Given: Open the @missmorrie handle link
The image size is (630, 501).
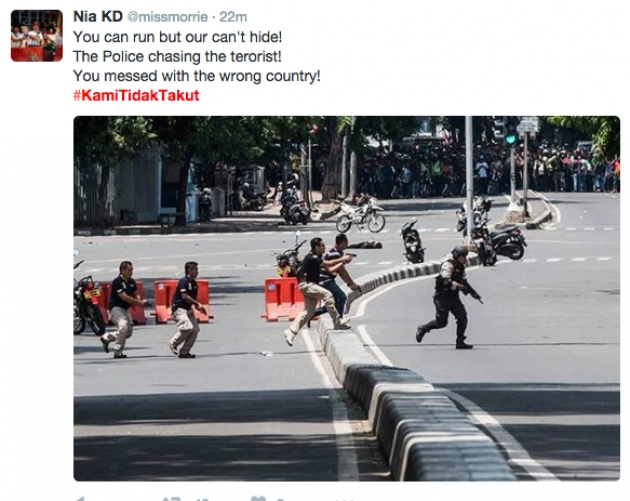Looking at the screenshot, I should click(x=168, y=17).
